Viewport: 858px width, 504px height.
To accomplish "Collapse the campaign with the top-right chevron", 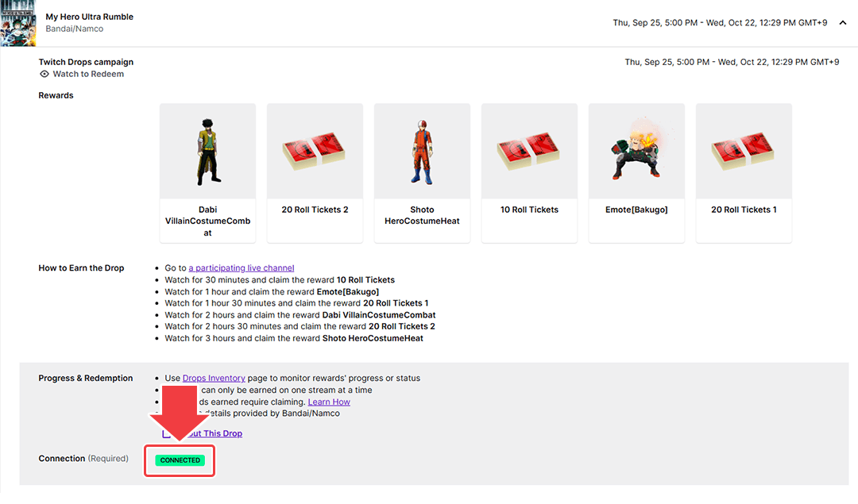I will coord(843,23).
